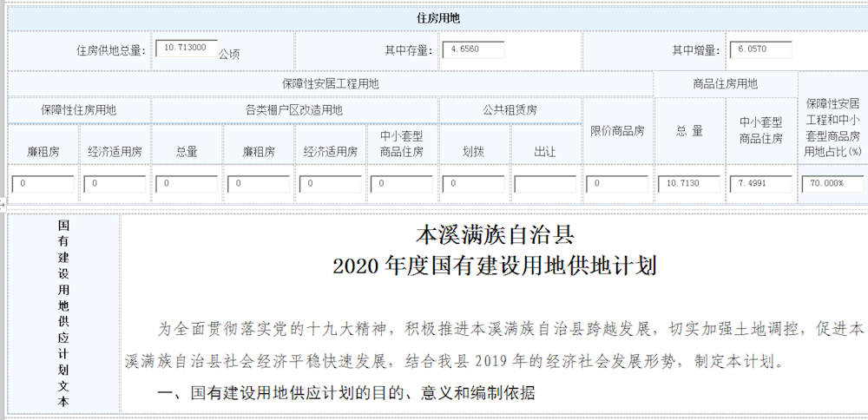Click the 公顷 unit label

pyautogui.click(x=228, y=54)
